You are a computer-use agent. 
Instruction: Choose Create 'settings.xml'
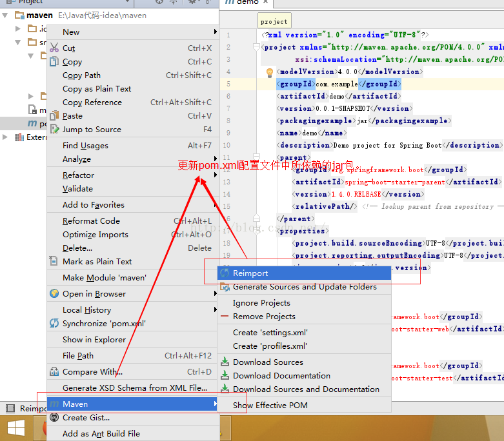click(305, 333)
